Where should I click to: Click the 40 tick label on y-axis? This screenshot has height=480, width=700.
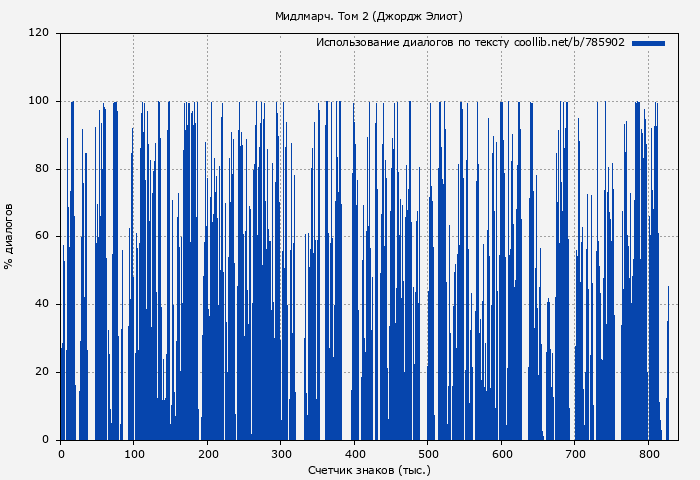(42, 304)
